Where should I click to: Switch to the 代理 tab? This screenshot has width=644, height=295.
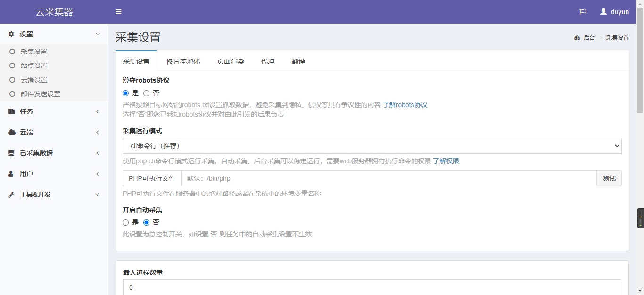click(x=268, y=61)
